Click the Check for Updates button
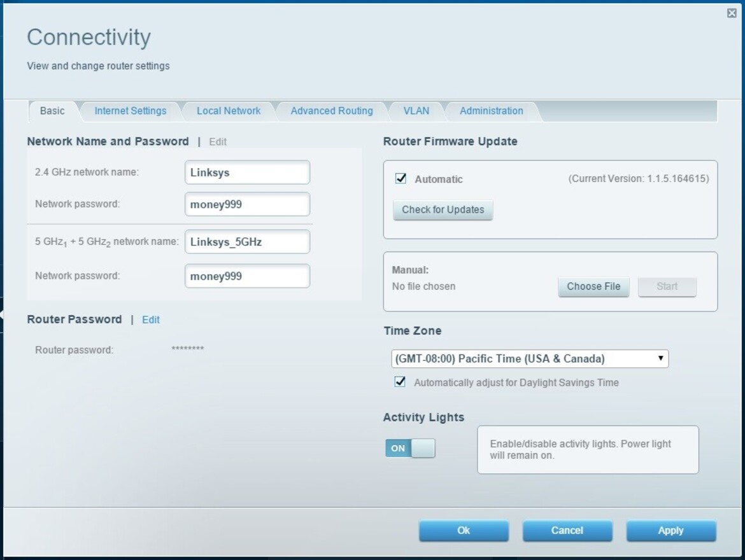This screenshot has width=745, height=560. [x=443, y=210]
